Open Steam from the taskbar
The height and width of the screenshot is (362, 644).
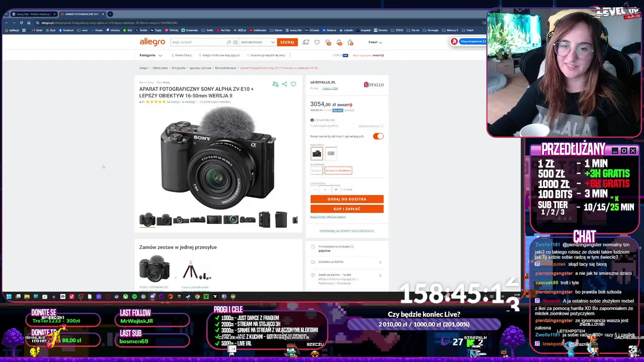188,297
